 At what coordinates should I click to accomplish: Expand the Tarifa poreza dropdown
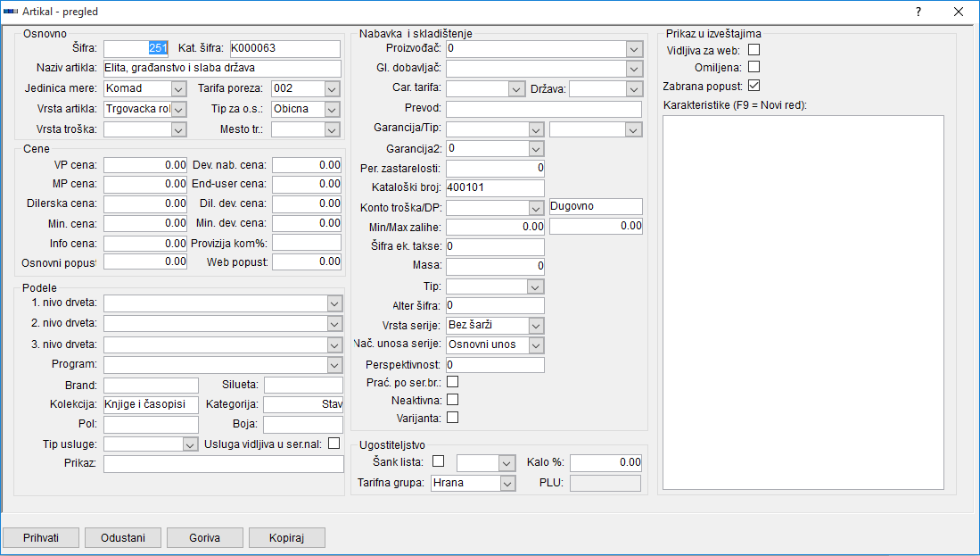(332, 88)
